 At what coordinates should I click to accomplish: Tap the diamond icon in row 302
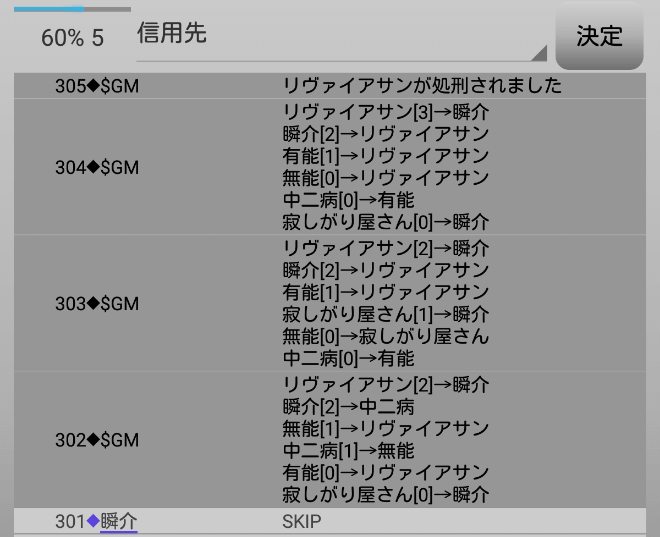94,440
